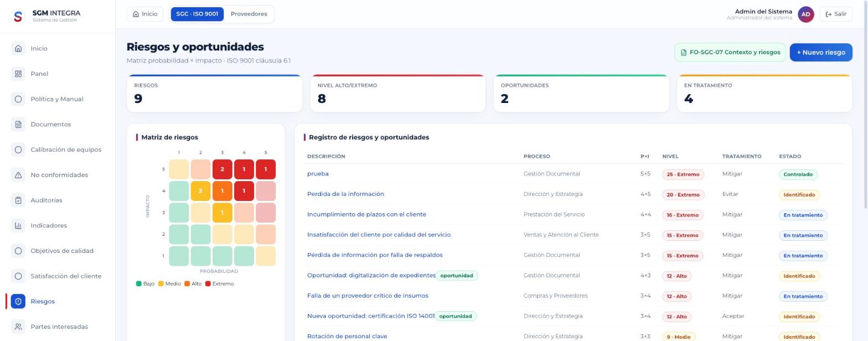Image resolution: width=868 pixels, height=341 pixels.
Task: Open 'Rotación de personal clave' entry
Action: pyautogui.click(x=347, y=337)
